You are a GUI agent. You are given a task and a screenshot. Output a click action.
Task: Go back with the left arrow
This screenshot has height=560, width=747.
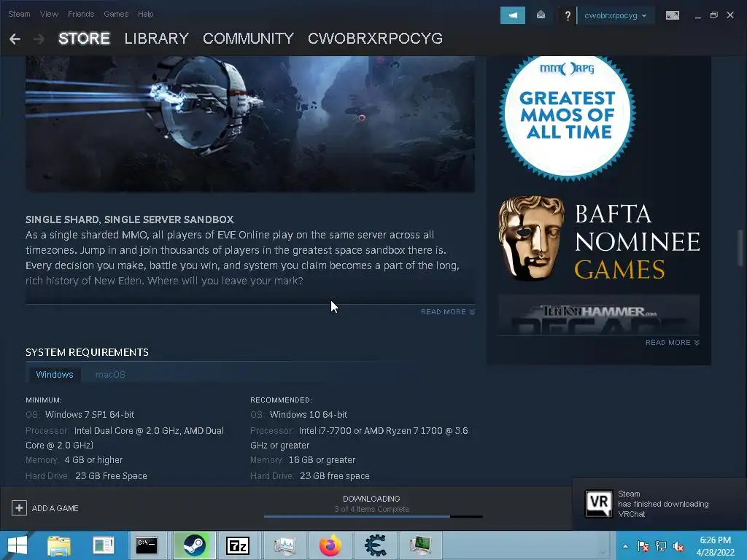(x=15, y=39)
